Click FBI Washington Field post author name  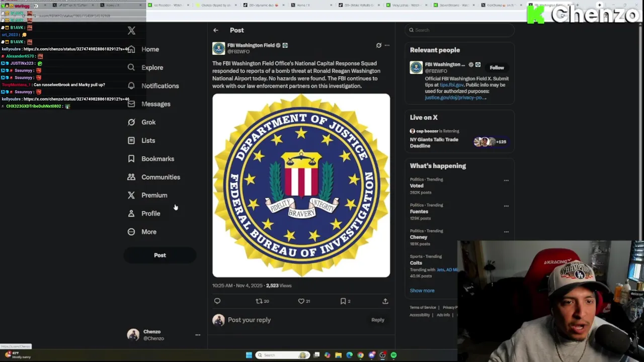[251, 45]
